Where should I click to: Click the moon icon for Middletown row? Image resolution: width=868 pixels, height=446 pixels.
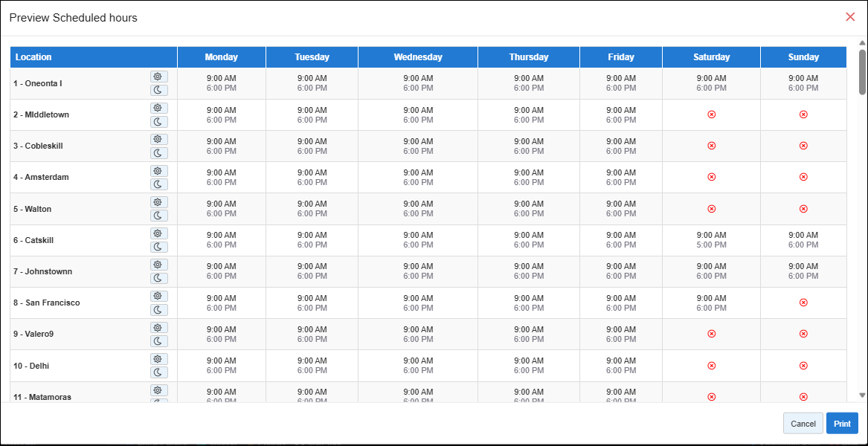(158, 122)
